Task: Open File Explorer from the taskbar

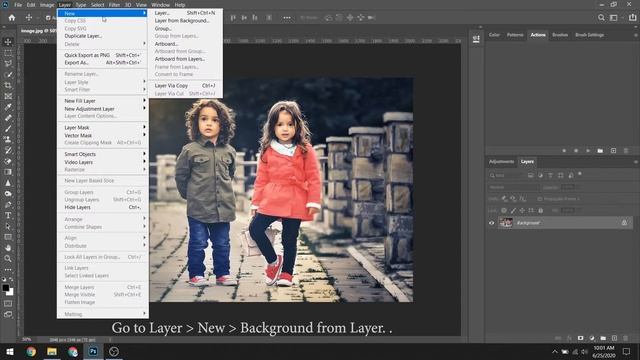Action: tap(52, 351)
